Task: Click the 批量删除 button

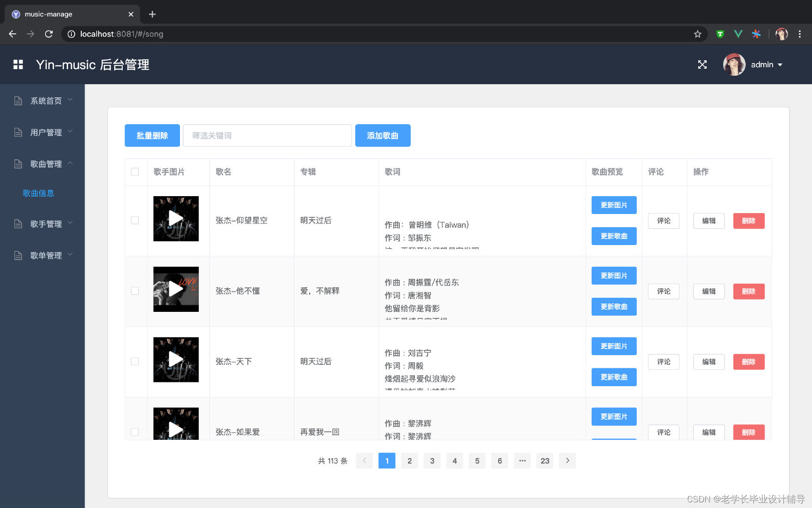Action: [152, 135]
